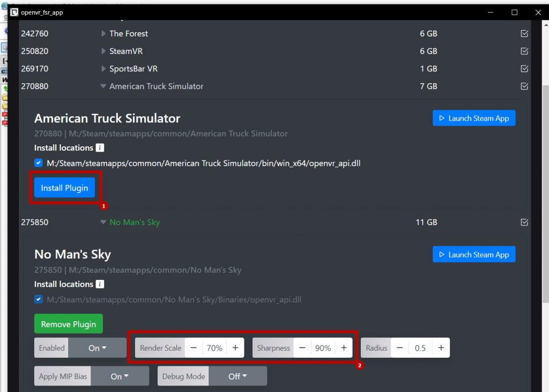Decrease Sharpness with the minus button

302,348
